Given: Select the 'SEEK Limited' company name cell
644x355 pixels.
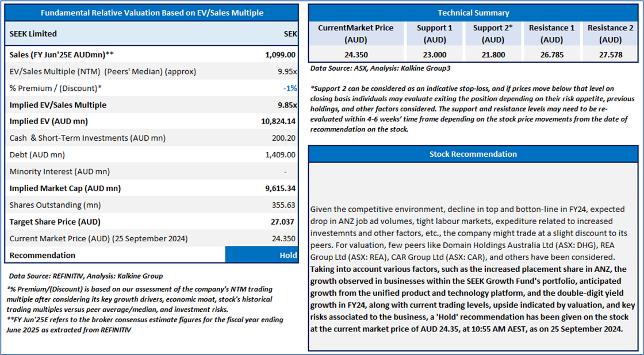Looking at the screenshot, I should [x=33, y=34].
